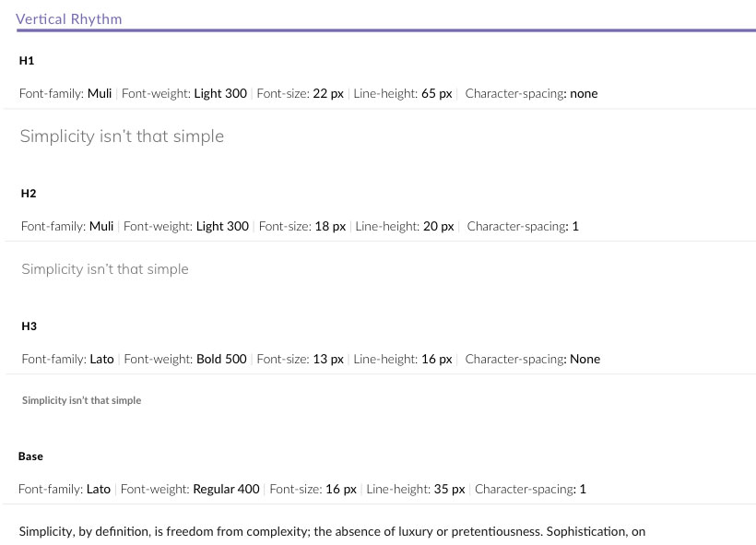
Task: Click the H1 font-family value Muli
Action: click(100, 93)
